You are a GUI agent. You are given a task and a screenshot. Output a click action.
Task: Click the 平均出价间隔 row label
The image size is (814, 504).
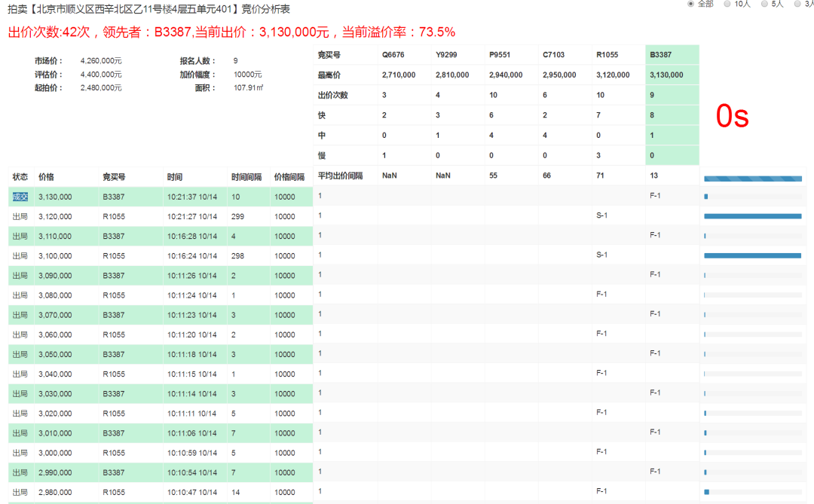tap(341, 176)
